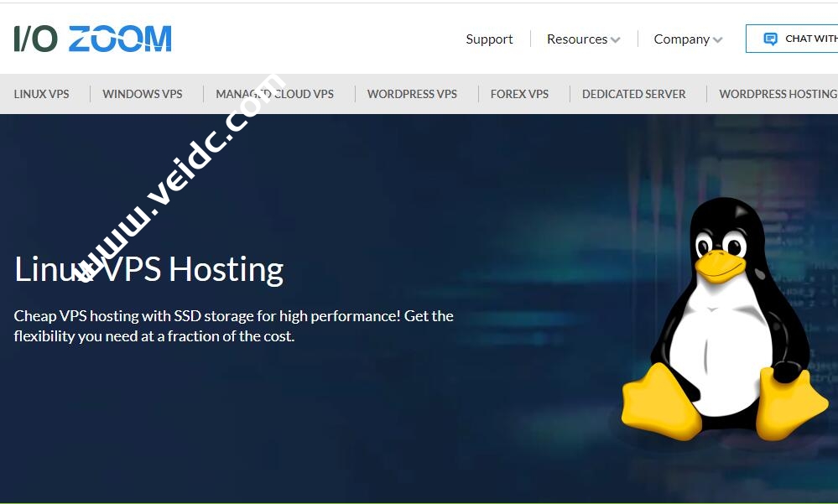Open the Support link
Viewport: 838px width, 504px height.
pos(489,39)
